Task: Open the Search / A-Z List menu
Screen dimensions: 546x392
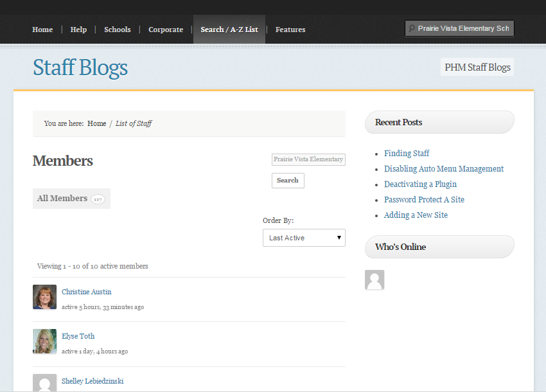Action: point(229,30)
